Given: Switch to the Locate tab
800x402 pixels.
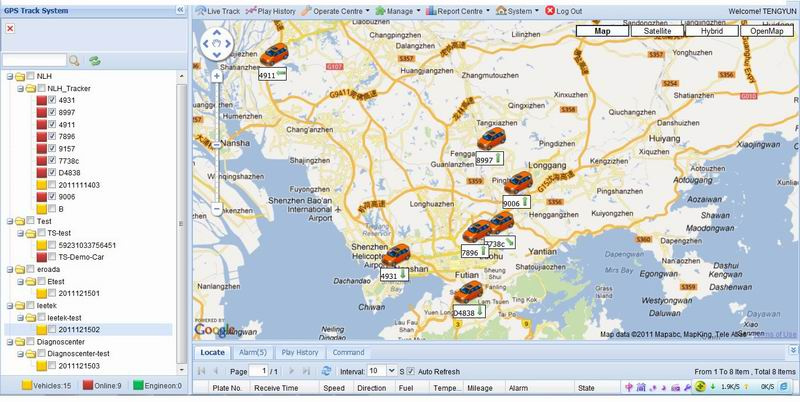Looking at the screenshot, I should click(x=212, y=353).
